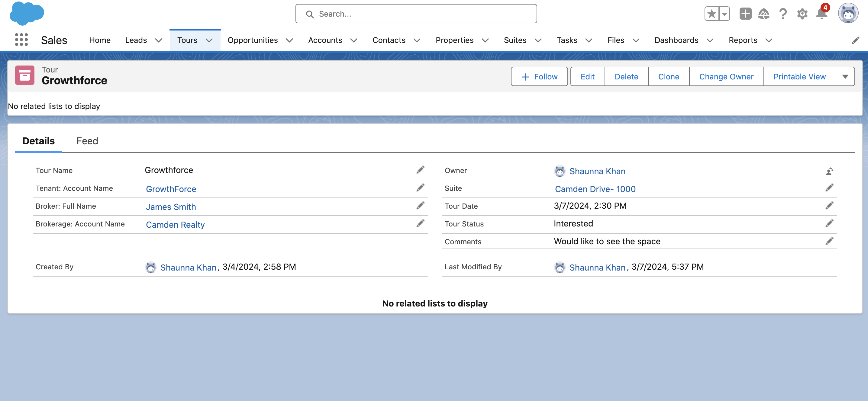The height and width of the screenshot is (401, 868).
Task: Open the global actions plus icon
Action: pos(745,14)
